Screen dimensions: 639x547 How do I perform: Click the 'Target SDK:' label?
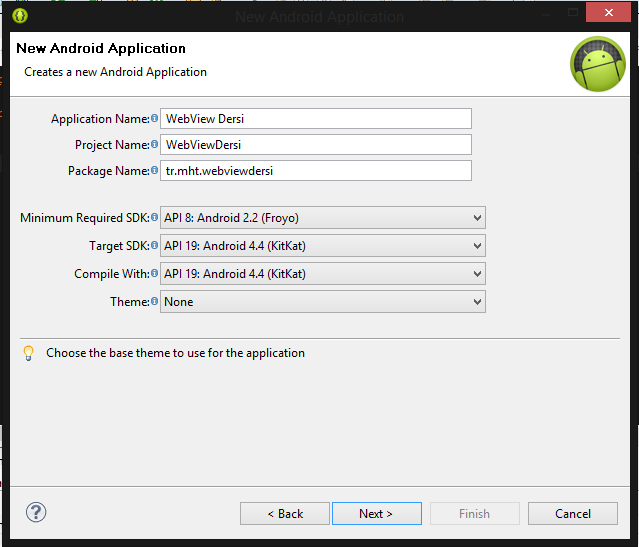point(119,246)
